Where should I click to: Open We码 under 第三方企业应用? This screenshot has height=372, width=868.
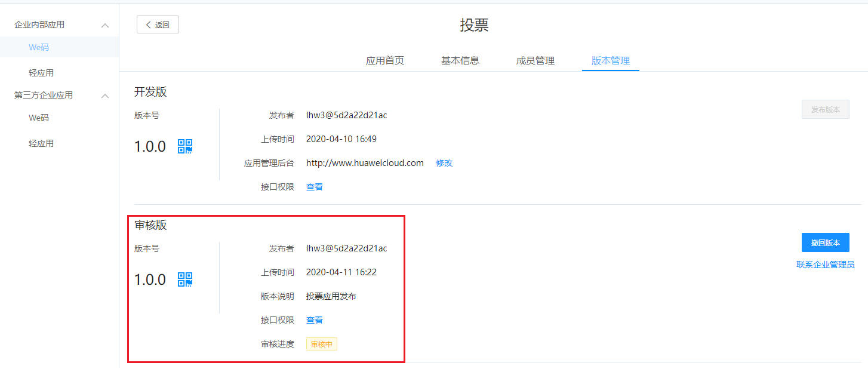pyautogui.click(x=39, y=118)
